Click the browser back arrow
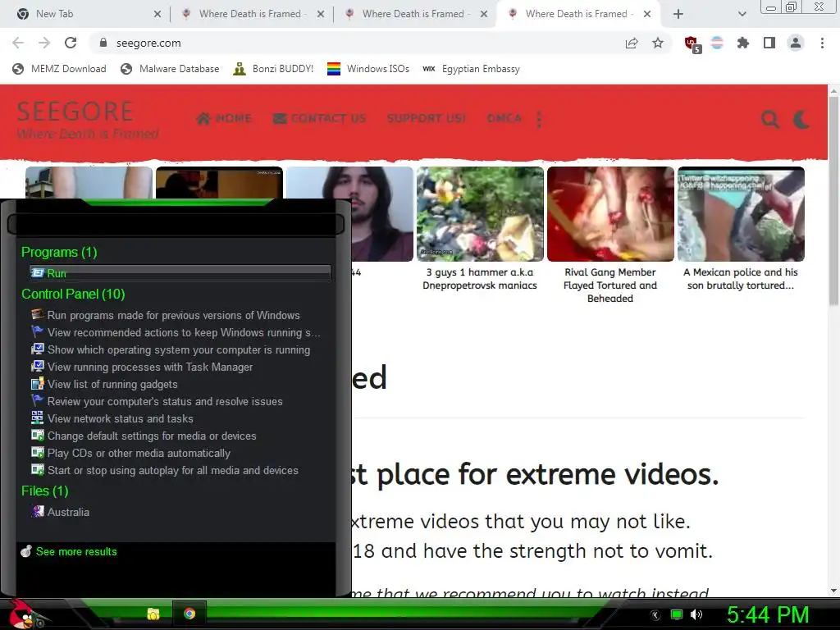The height and width of the screenshot is (630, 840). (x=18, y=43)
